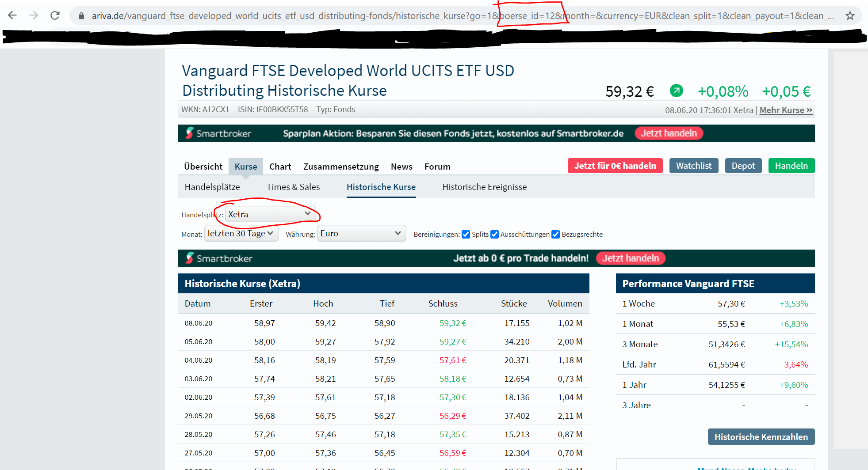
Task: Click the 05.06.20 date cell
Action: click(199, 341)
